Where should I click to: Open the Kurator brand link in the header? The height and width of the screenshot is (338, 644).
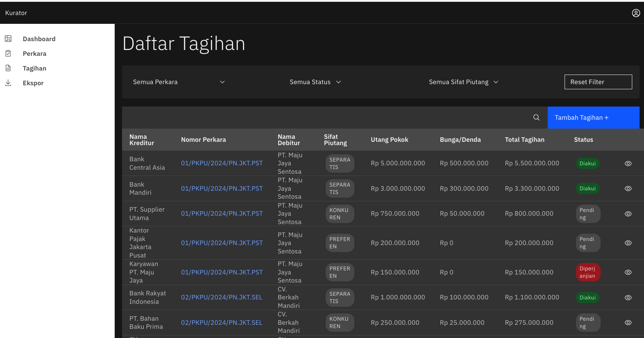pyautogui.click(x=16, y=13)
